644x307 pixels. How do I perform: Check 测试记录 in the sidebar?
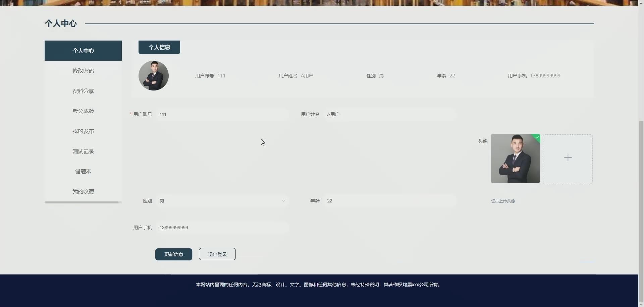(x=83, y=151)
